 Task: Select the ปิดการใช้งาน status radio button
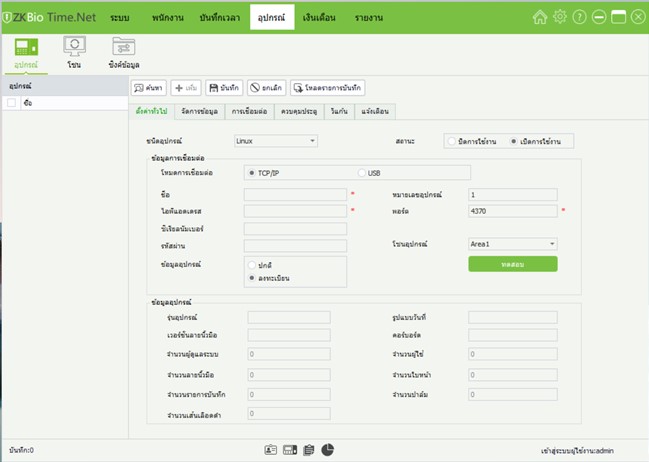(x=452, y=141)
